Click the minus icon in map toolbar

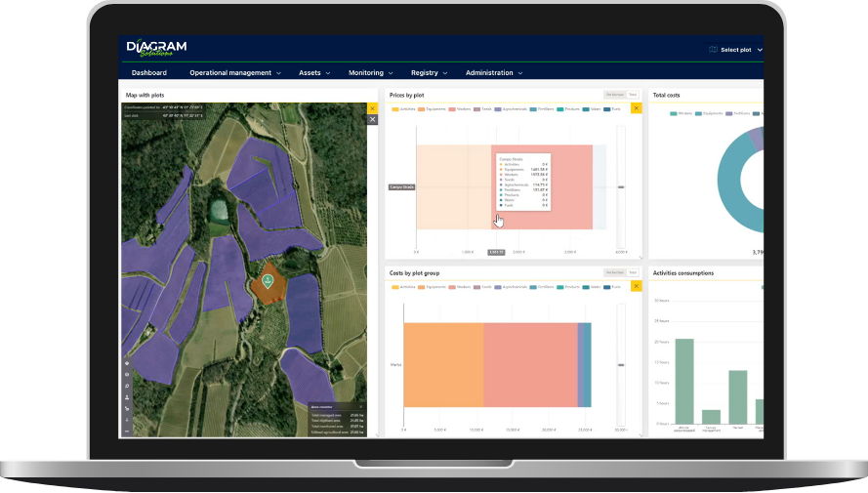tap(127, 431)
